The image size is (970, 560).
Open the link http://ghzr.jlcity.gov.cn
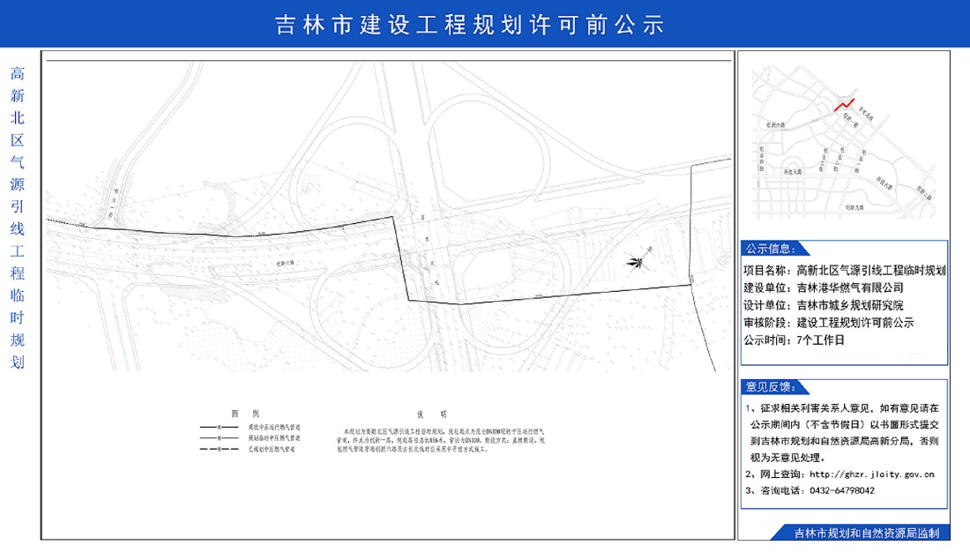point(871,474)
